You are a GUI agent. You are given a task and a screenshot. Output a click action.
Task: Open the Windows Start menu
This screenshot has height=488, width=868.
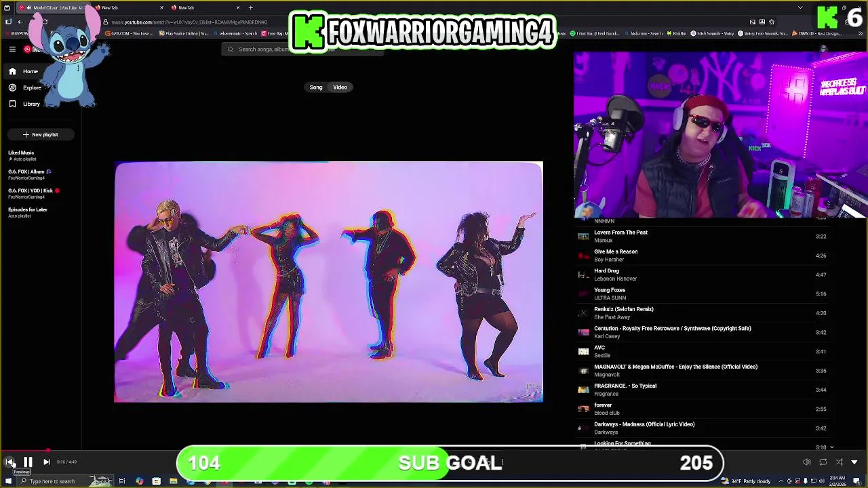pyautogui.click(x=7, y=481)
